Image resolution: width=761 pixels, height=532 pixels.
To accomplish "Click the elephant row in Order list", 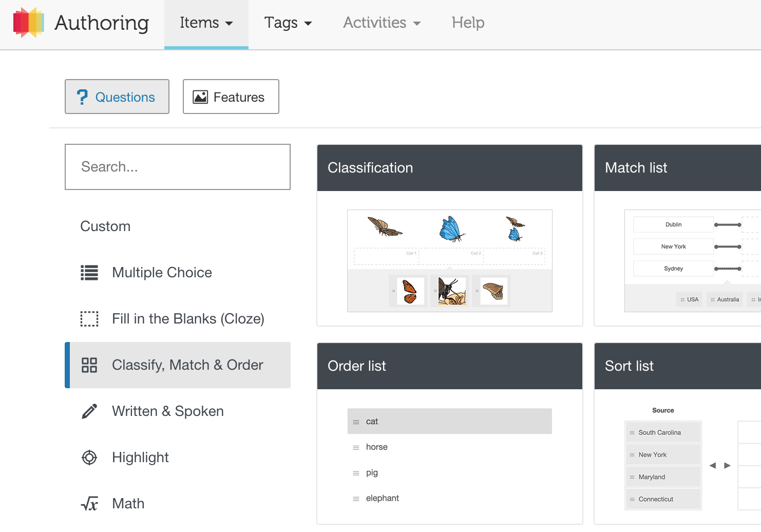I will click(x=450, y=498).
